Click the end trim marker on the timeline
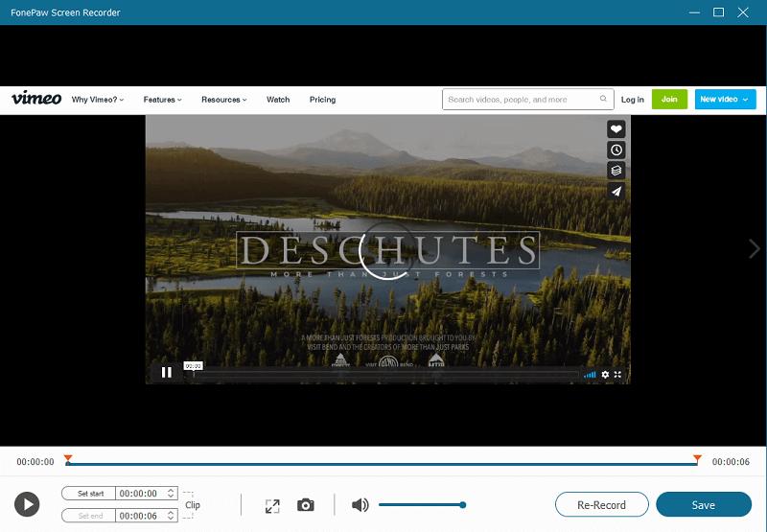767x532 pixels. point(697,458)
